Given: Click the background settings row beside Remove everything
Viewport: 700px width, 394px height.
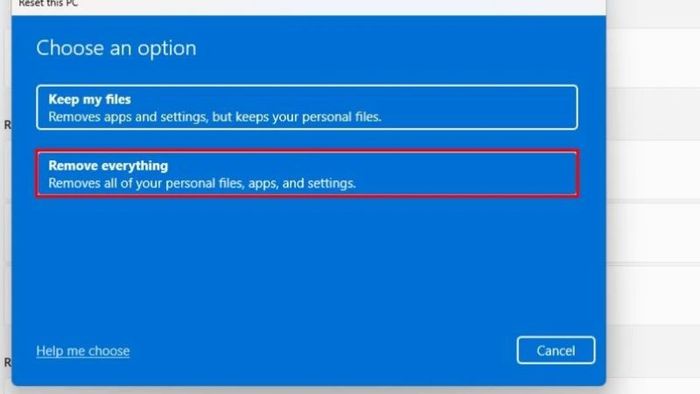Looking at the screenshot, I should click(654, 172).
